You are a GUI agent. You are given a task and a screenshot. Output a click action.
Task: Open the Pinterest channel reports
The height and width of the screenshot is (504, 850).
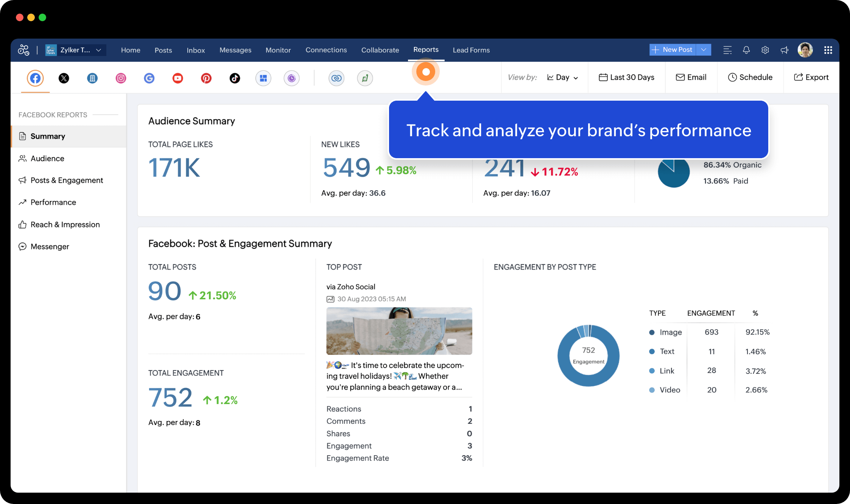point(206,78)
